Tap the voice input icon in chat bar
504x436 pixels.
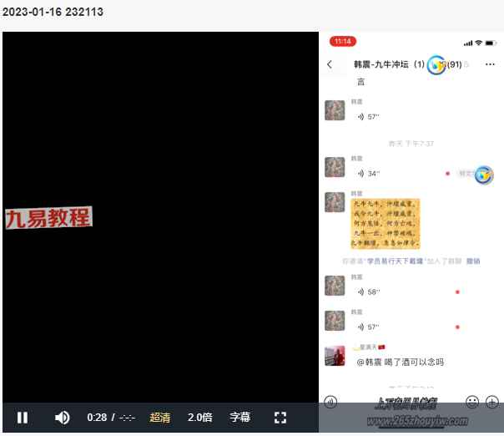(x=330, y=402)
